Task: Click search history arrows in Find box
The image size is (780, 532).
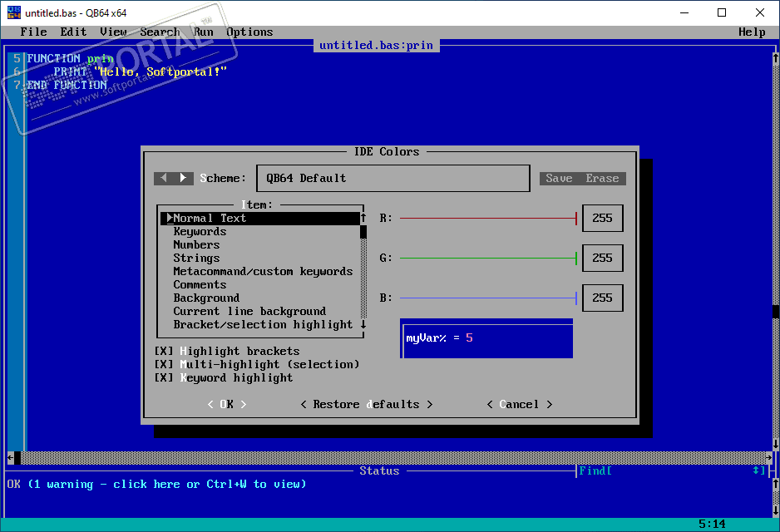Action: point(756,470)
